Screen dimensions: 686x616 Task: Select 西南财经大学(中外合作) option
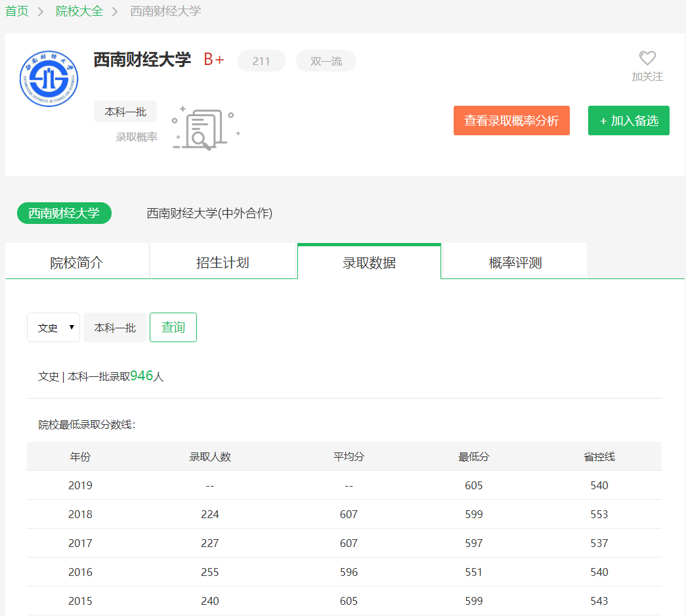(209, 213)
